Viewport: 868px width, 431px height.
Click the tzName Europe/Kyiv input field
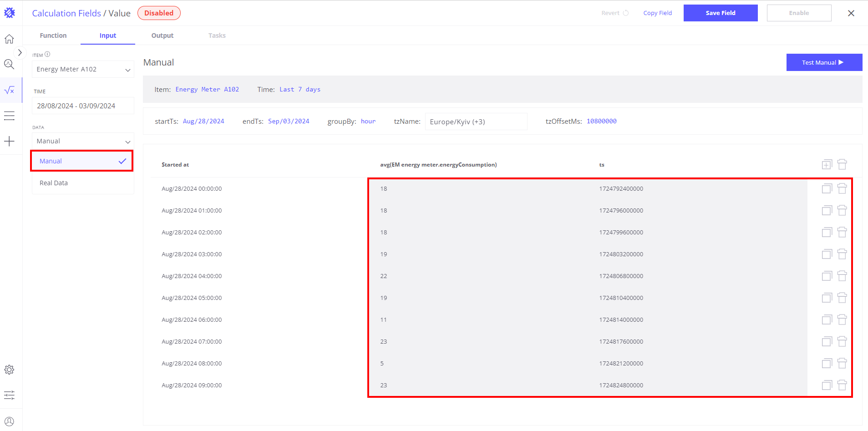476,122
